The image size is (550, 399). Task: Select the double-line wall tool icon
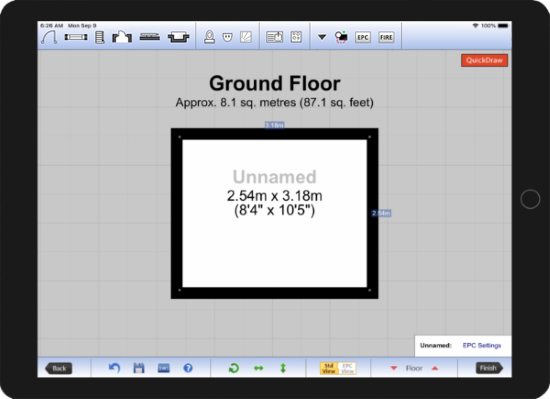[x=150, y=37]
